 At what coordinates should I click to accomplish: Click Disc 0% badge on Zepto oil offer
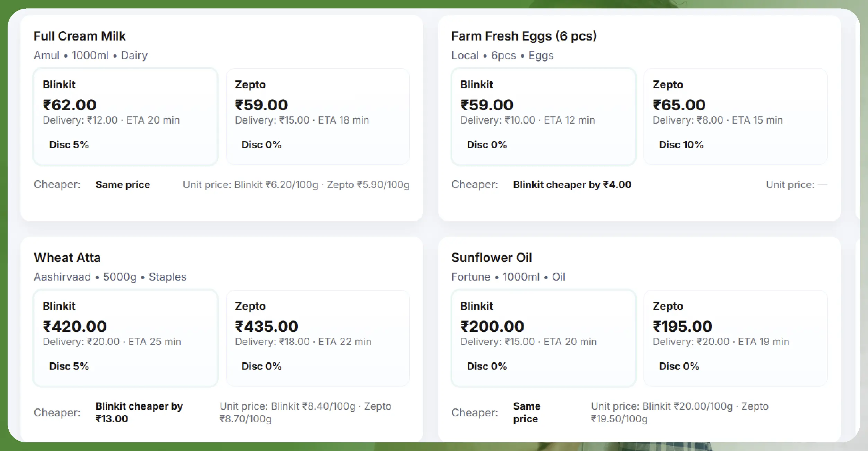tap(679, 366)
